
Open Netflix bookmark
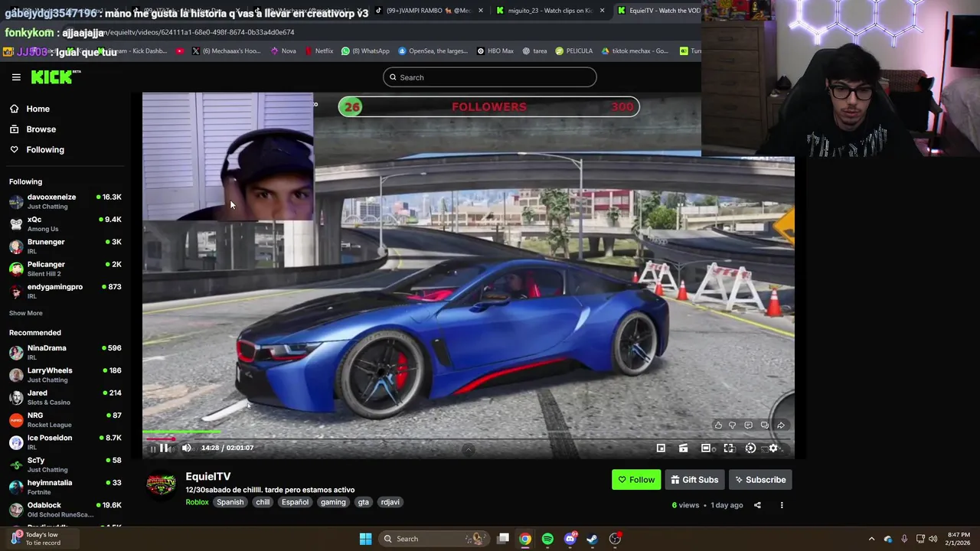click(x=319, y=51)
